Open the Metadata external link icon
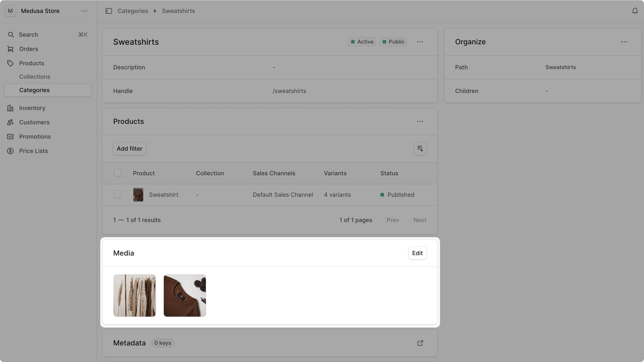This screenshot has width=644, height=362. coord(420,343)
